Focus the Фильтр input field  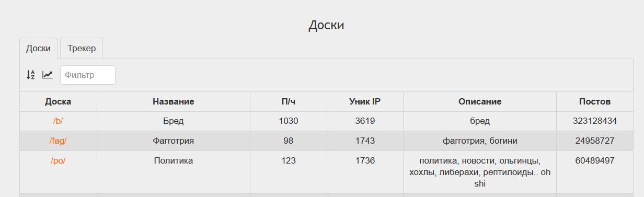click(x=88, y=75)
